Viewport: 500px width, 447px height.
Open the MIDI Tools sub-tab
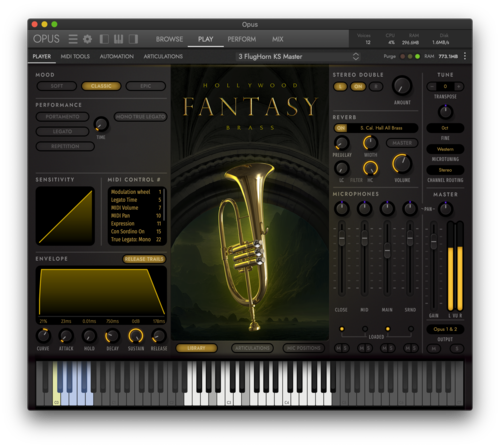click(75, 56)
